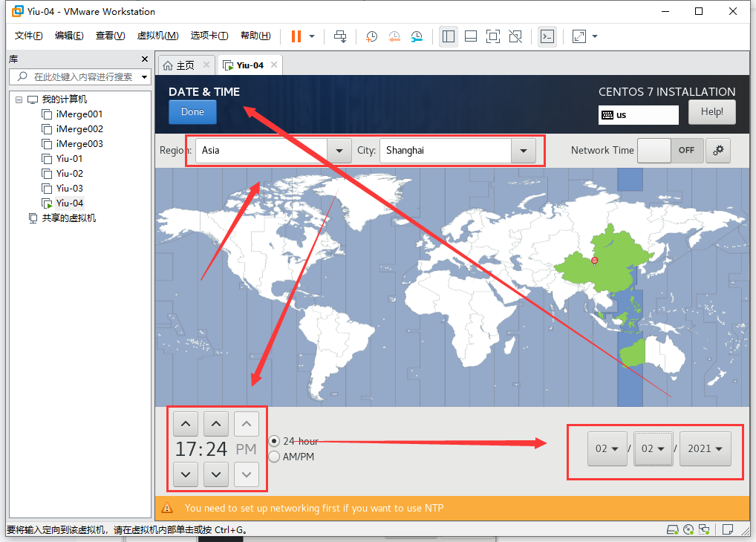Viewport: 756px width, 542px height.
Task: Click the send Ctrl+Alt+Del toolbar icon
Action: coord(340,36)
